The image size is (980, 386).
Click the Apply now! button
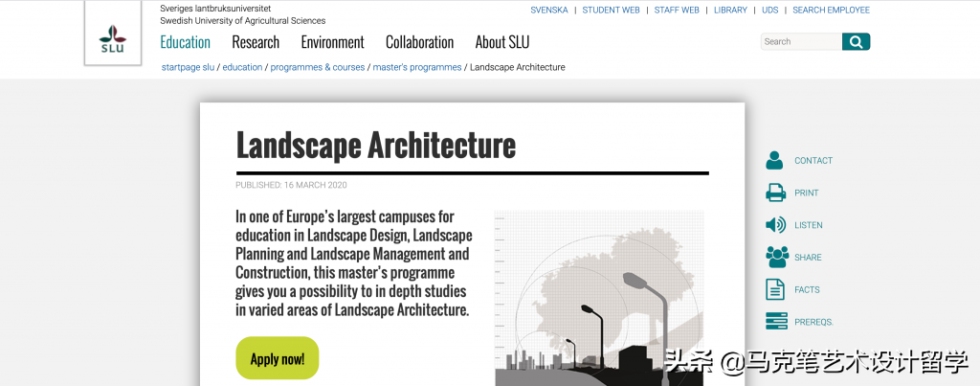[x=277, y=358]
